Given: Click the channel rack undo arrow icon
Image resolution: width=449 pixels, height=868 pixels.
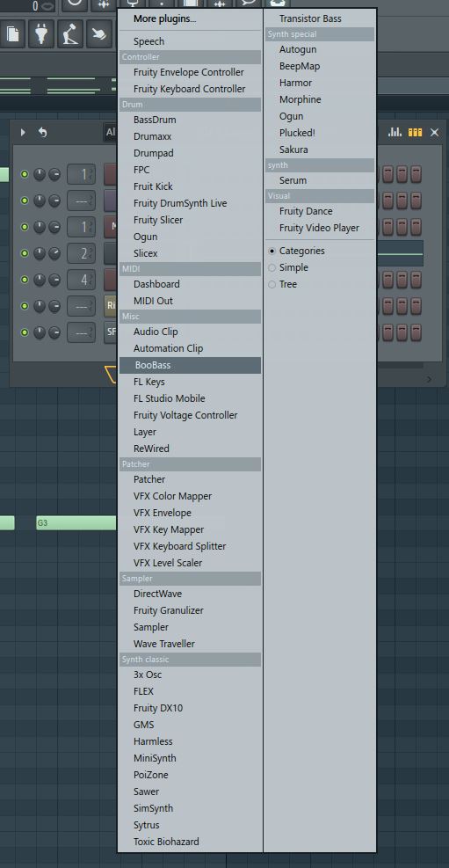Looking at the screenshot, I should point(42,132).
